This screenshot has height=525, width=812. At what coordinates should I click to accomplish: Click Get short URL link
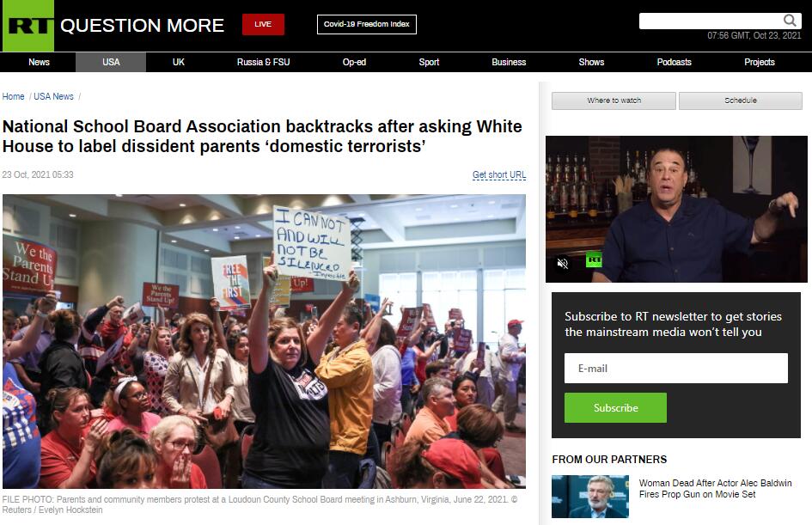coord(498,175)
